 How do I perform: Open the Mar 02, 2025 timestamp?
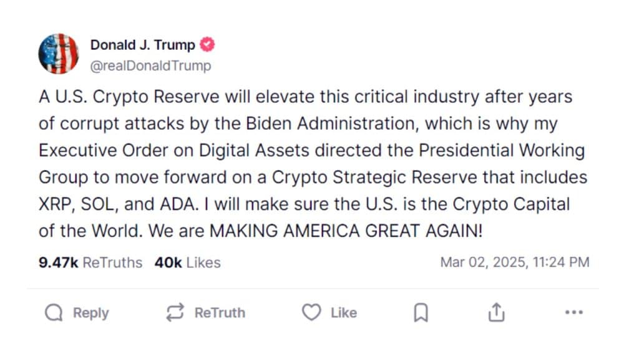click(x=515, y=262)
